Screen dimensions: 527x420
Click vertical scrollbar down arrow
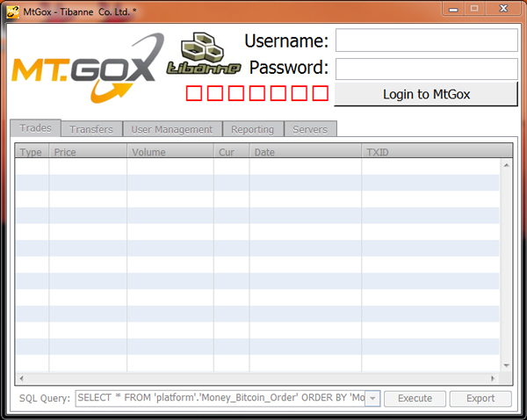tap(507, 366)
